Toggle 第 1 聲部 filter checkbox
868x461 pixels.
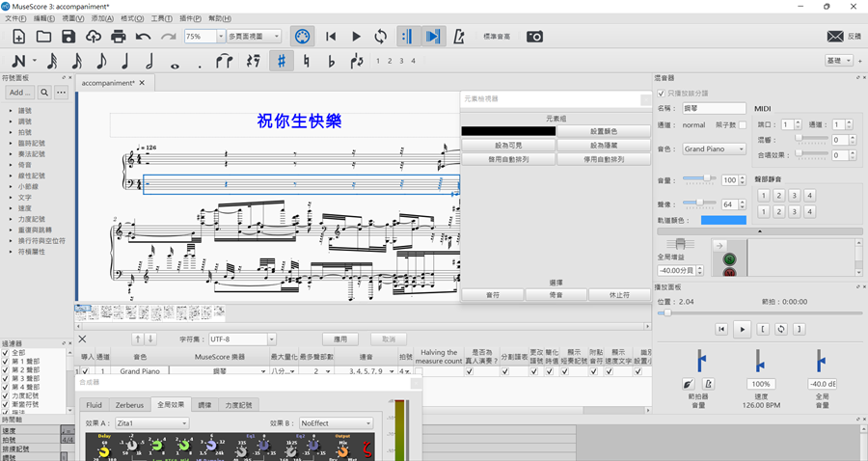[6, 362]
